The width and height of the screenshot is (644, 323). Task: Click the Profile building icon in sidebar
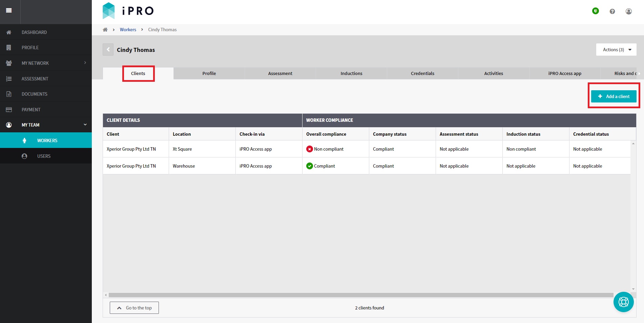pos(9,47)
